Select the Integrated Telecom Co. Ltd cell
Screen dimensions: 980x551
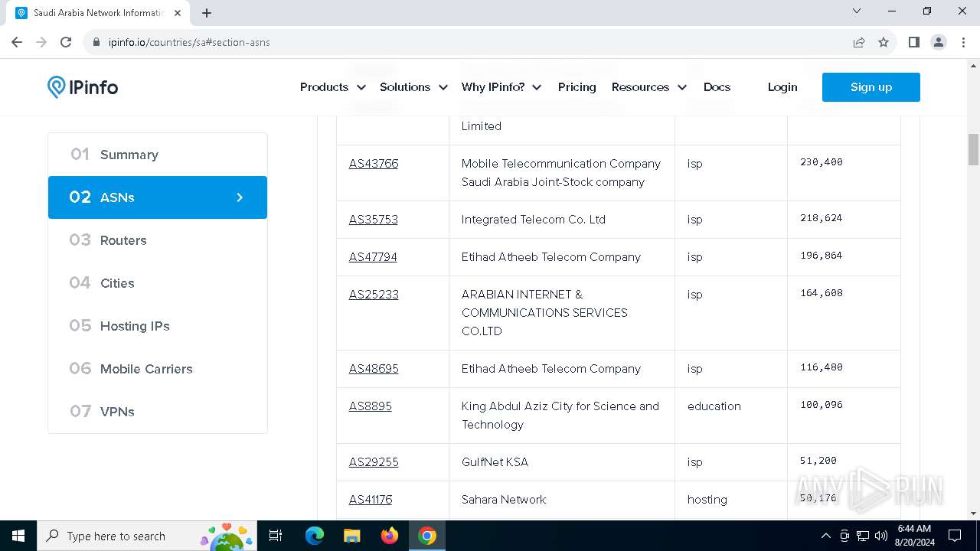tap(562, 220)
